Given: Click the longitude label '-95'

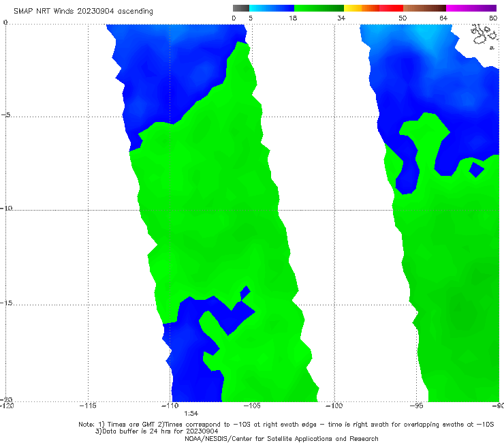Looking at the screenshot, I should click(417, 406).
